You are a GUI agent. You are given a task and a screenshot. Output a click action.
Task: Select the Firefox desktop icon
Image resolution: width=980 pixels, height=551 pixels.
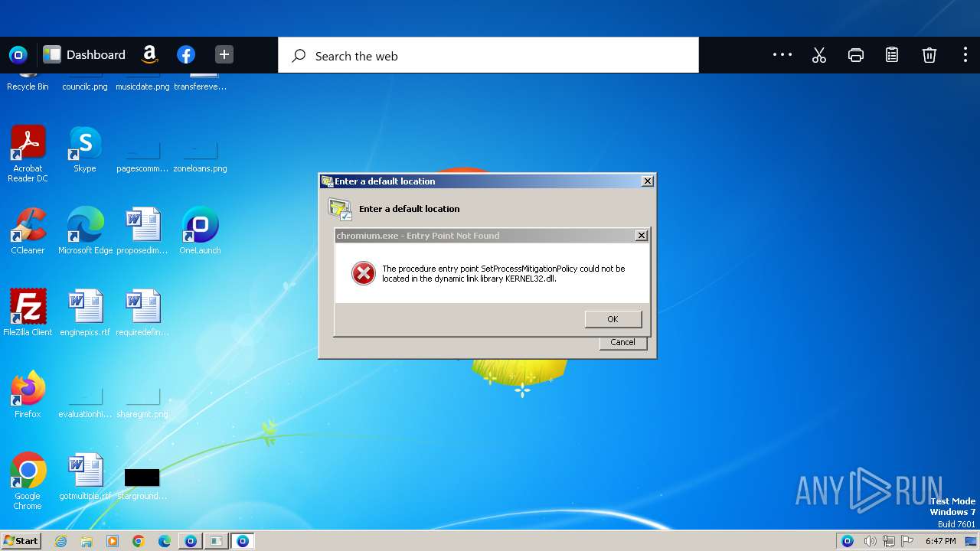click(28, 395)
